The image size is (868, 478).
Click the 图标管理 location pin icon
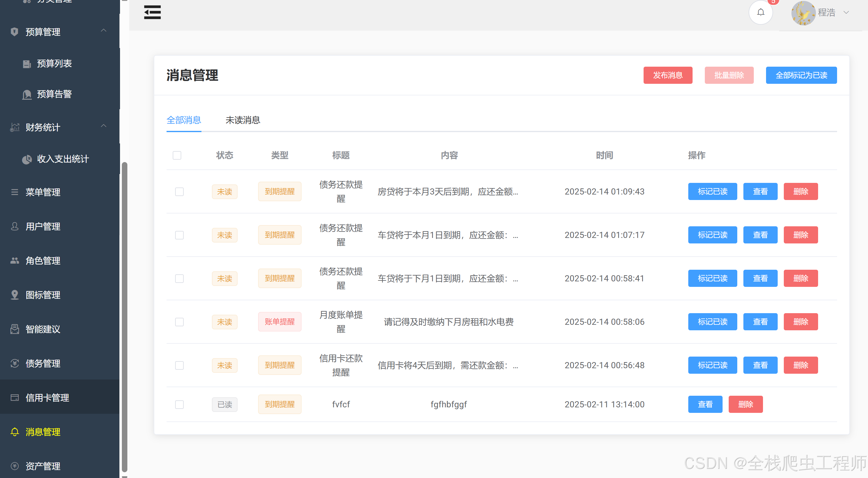coord(14,295)
